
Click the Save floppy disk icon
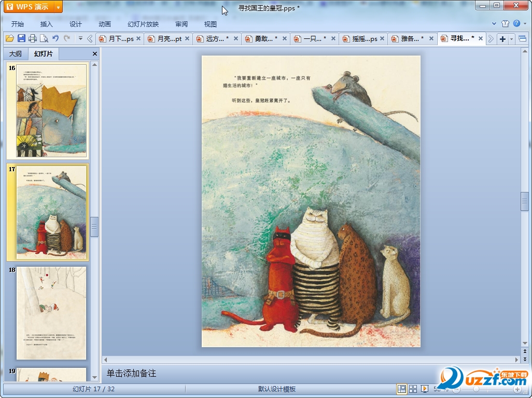click(21, 38)
